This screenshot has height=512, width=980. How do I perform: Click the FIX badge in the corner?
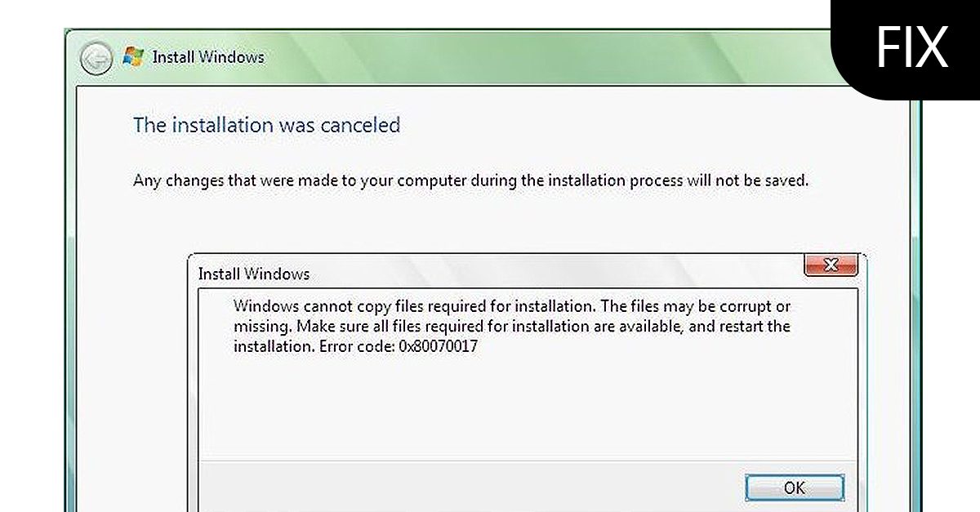(x=911, y=47)
